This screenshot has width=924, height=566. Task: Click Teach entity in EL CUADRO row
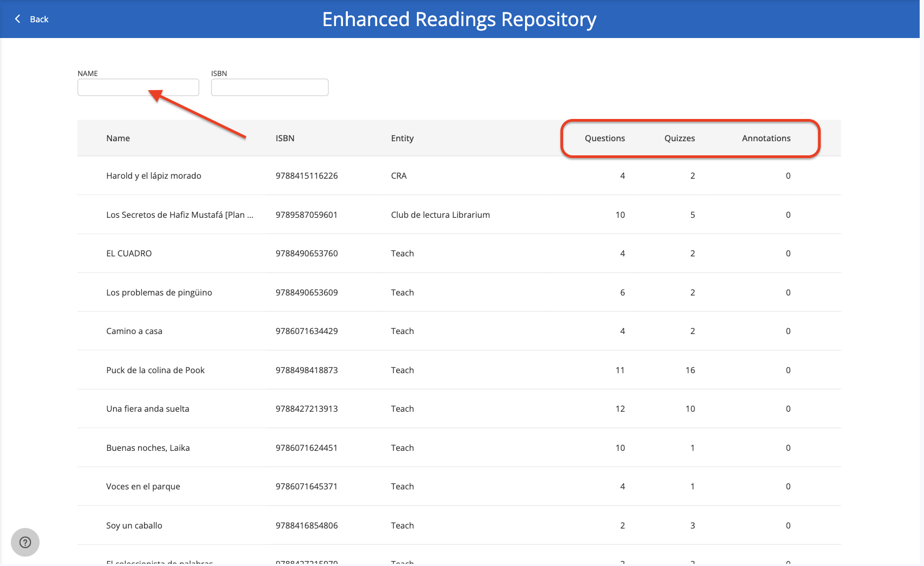click(402, 253)
